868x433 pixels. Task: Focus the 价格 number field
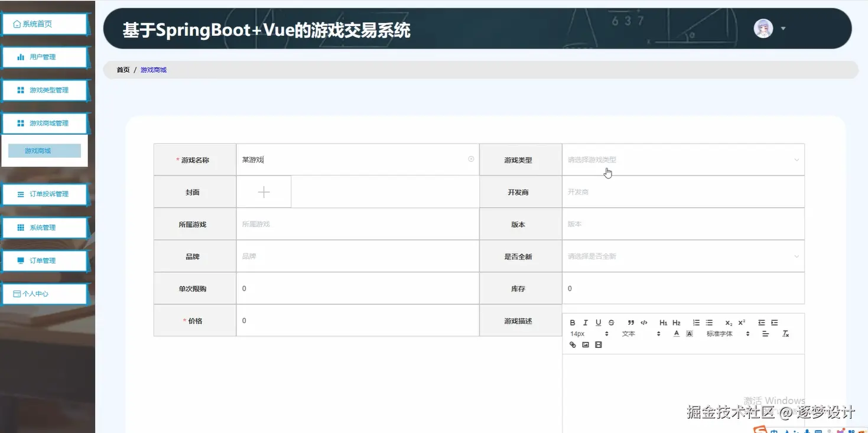pos(357,321)
